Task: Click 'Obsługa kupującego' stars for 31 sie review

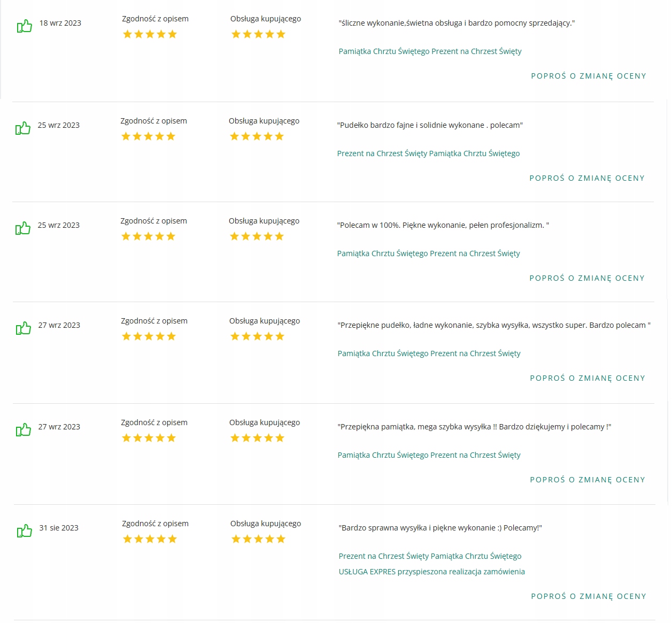Action: pyautogui.click(x=258, y=539)
